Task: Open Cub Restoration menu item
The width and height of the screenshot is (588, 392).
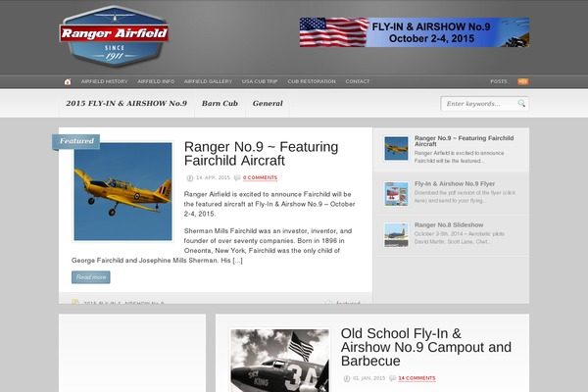Action: (x=312, y=81)
